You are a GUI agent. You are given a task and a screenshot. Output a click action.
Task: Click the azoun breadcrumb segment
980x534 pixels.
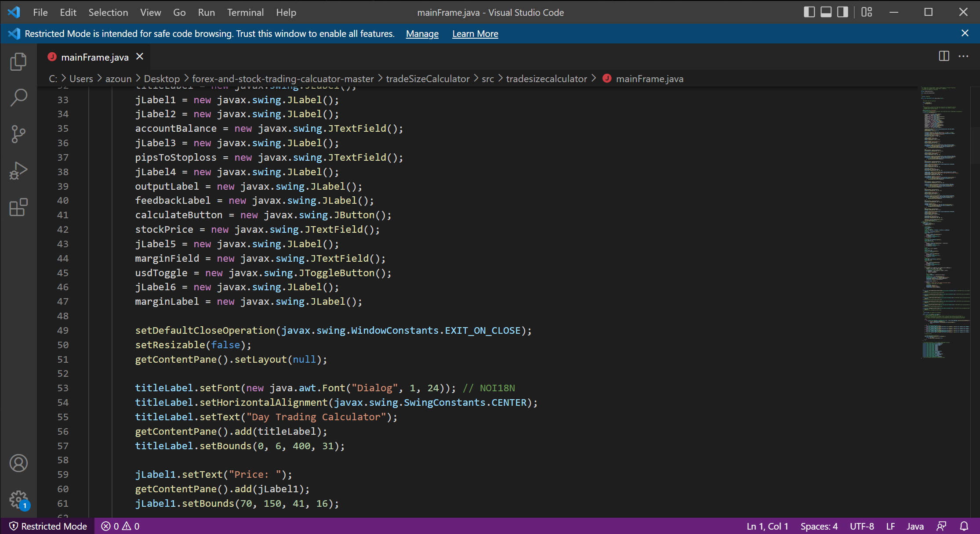pyautogui.click(x=118, y=79)
